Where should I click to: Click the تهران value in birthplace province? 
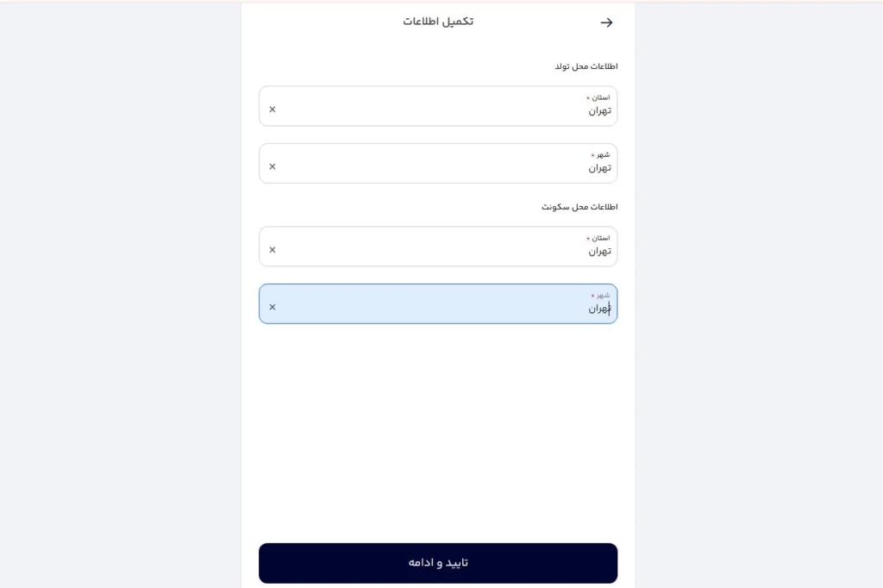coord(599,111)
